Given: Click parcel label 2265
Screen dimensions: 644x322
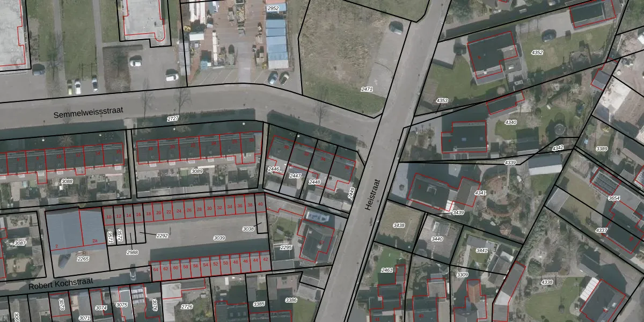Looking at the screenshot, I should [x=83, y=259].
